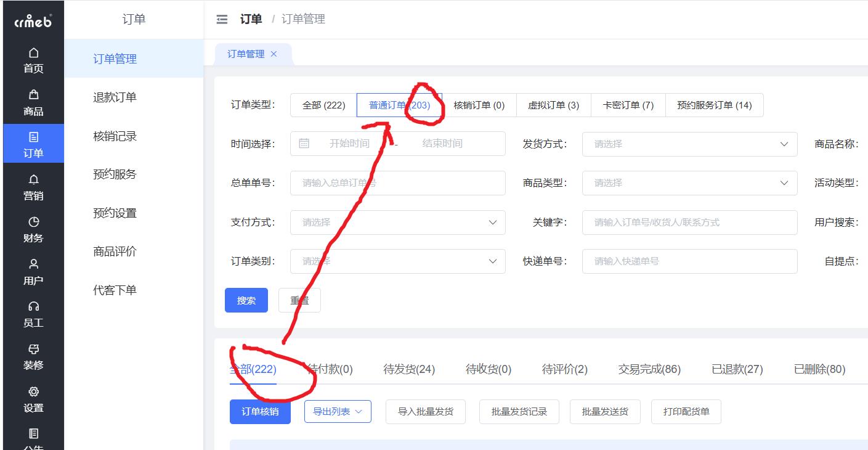This screenshot has width=868, height=450.
Task: Open the 财务 finance icon
Action: point(33,222)
